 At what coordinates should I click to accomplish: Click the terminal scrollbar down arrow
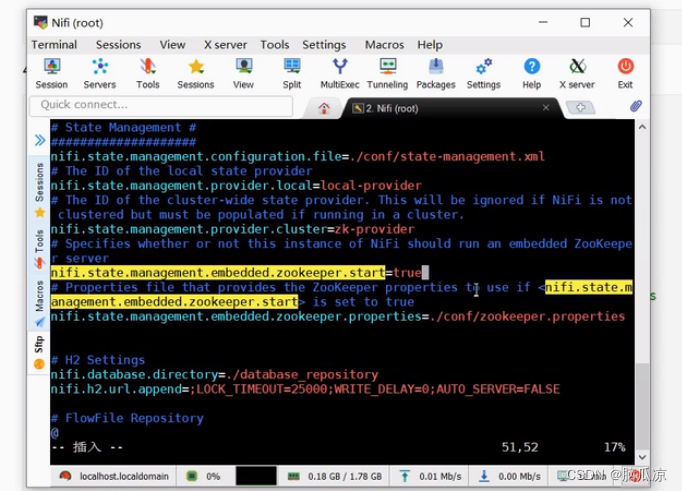coord(642,457)
